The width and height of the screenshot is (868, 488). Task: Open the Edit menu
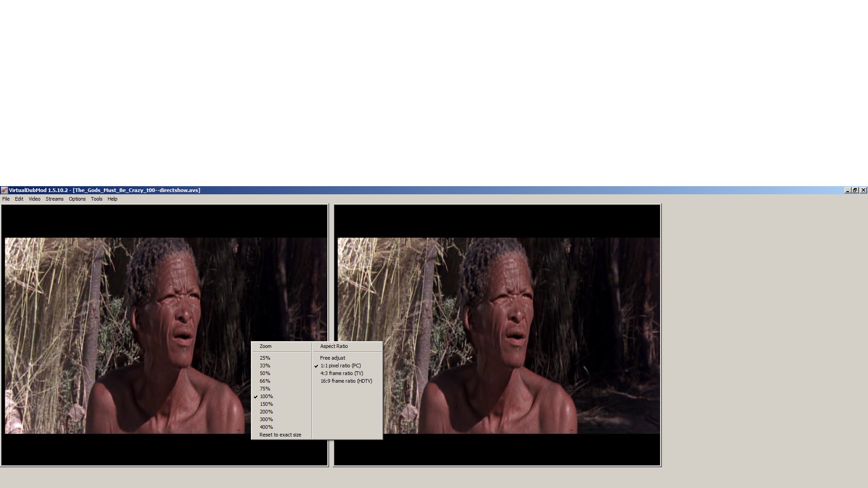[19, 199]
